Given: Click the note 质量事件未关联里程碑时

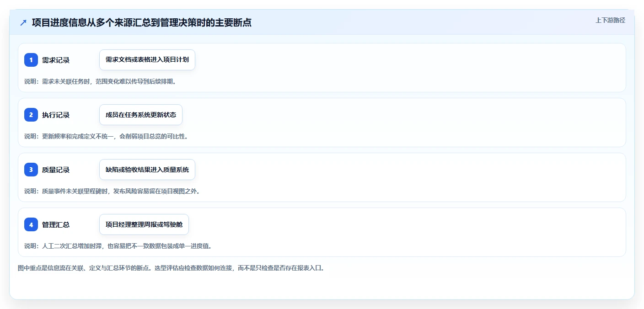Looking at the screenshot, I should point(75,191).
